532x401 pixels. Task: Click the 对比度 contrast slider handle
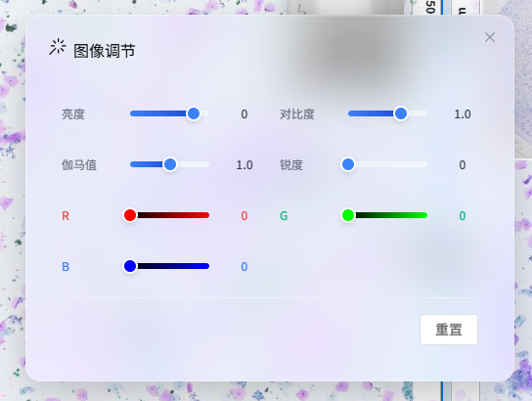(401, 113)
